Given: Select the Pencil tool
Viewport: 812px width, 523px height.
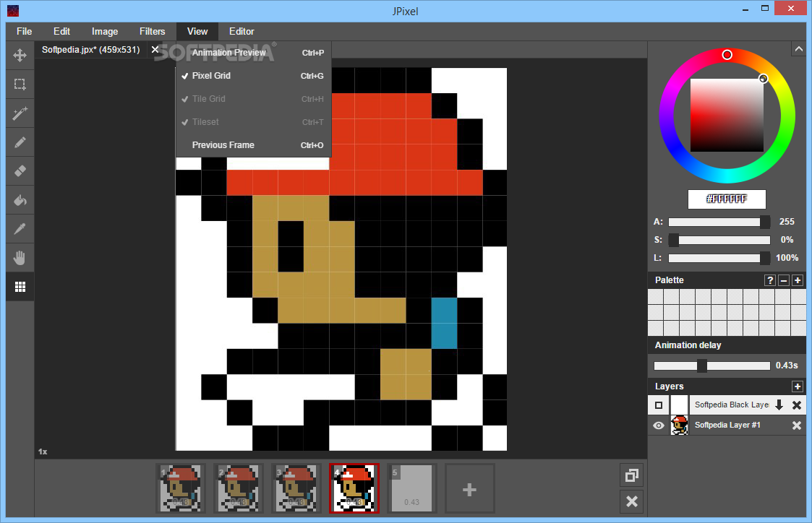Looking at the screenshot, I should [x=20, y=142].
